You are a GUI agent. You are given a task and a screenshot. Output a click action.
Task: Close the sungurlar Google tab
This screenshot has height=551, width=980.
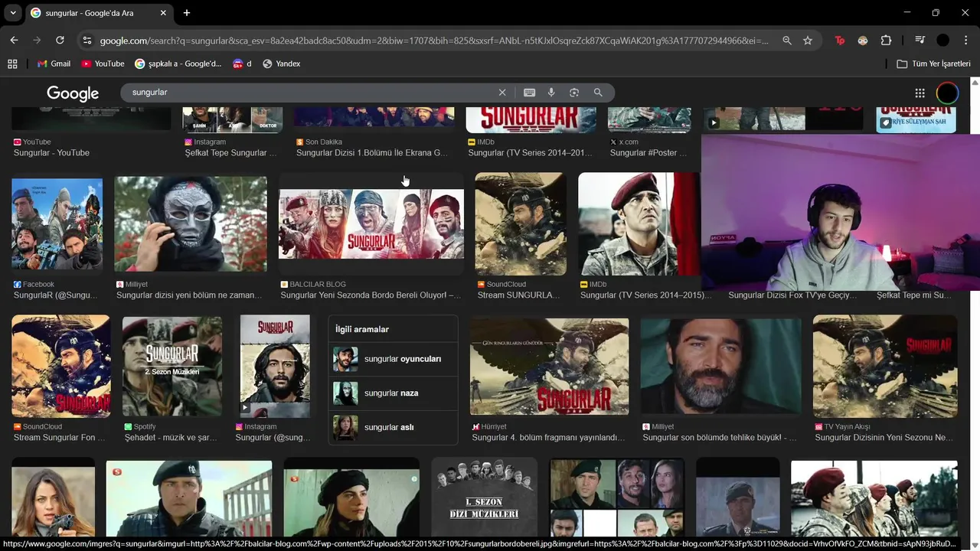(x=164, y=13)
